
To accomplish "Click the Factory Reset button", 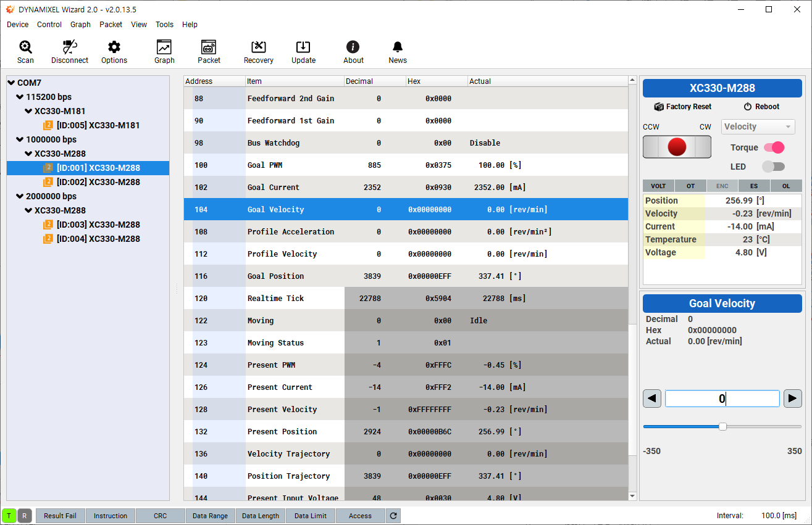I will coord(683,107).
